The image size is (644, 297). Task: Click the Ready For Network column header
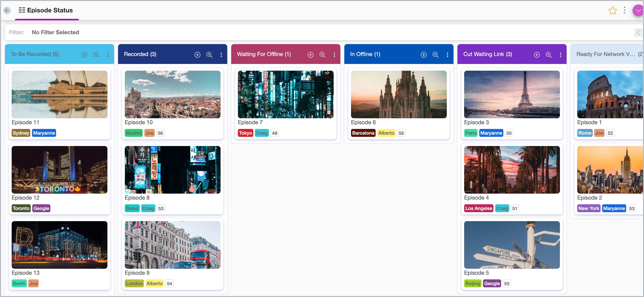tap(605, 54)
